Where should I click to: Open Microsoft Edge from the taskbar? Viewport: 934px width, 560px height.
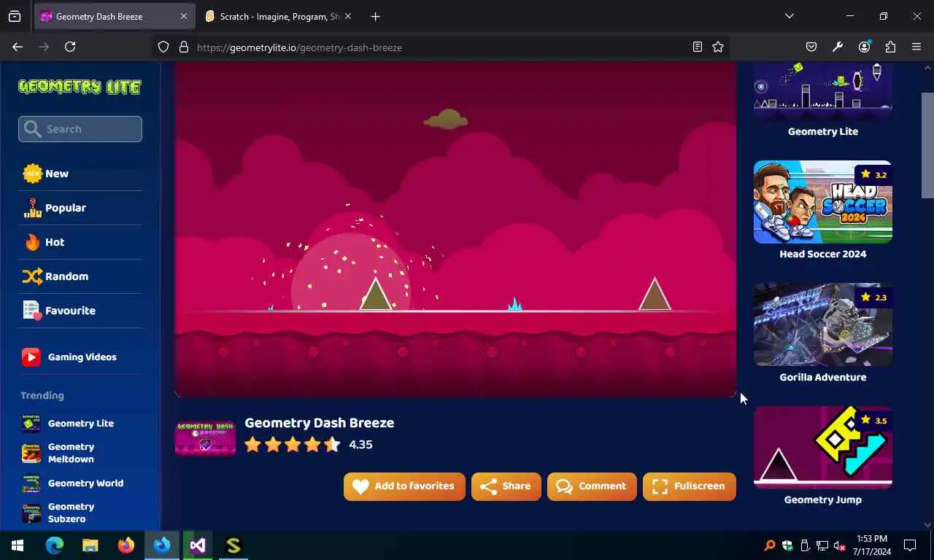pos(55,545)
